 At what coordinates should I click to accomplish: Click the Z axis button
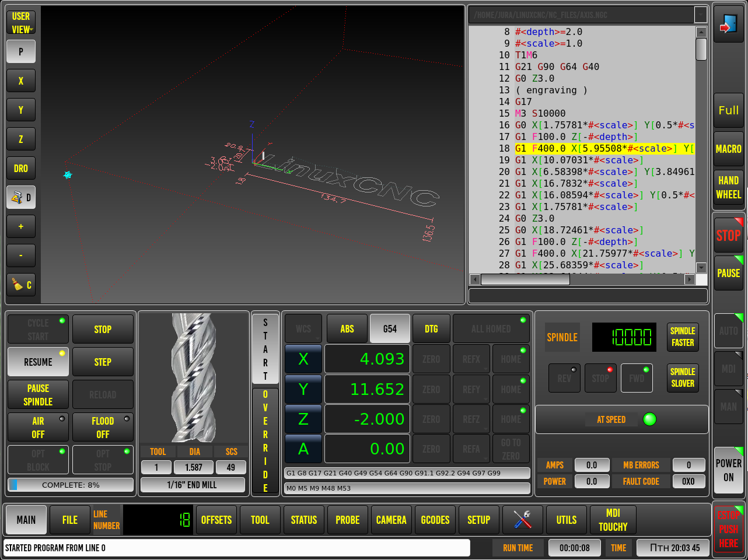pyautogui.click(x=303, y=419)
